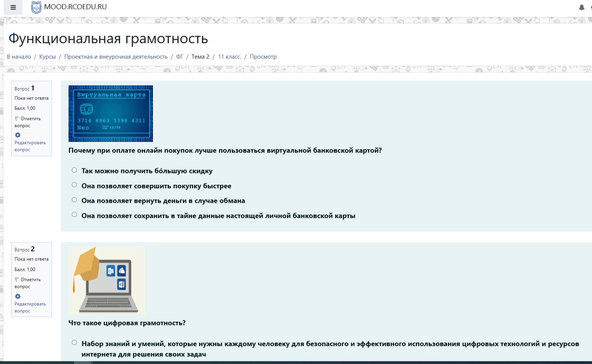Open the notifications bell
Viewport: 592px width, 364px height.
point(582,7)
